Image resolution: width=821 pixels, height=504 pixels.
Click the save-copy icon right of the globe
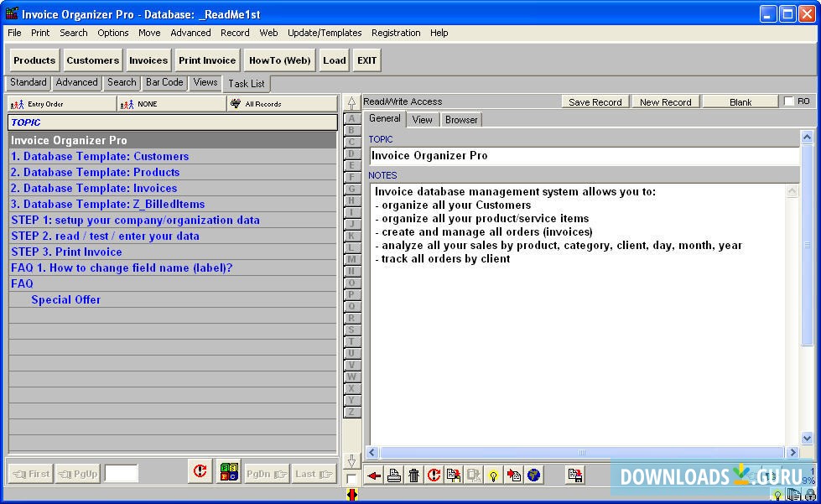(575, 475)
